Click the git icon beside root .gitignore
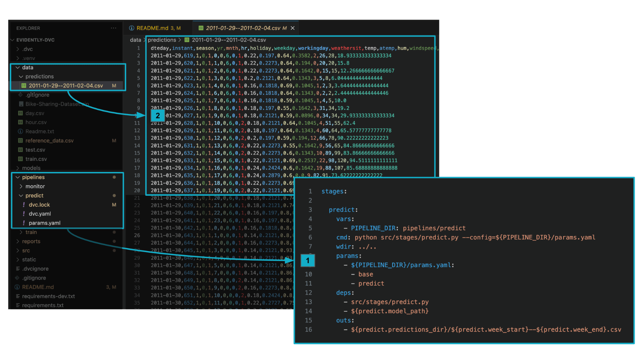Viewport: 644px width, 362px height. point(17,278)
